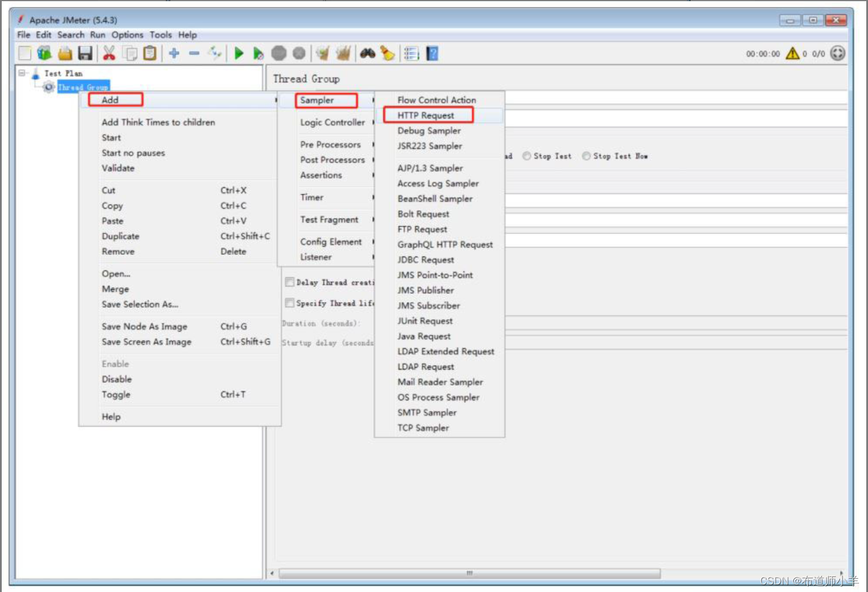Image resolution: width=868 pixels, height=592 pixels.
Task: Start the test with green play icon
Action: [239, 54]
